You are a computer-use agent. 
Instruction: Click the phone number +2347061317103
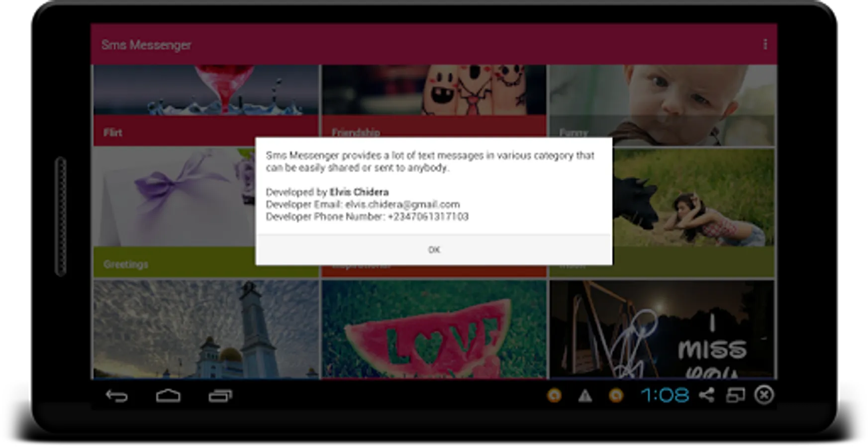428,217
